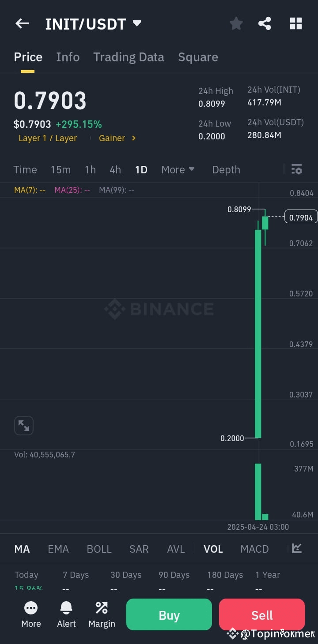The width and height of the screenshot is (318, 644).
Task: Click the tall green daily candlestick
Action: 258,334
